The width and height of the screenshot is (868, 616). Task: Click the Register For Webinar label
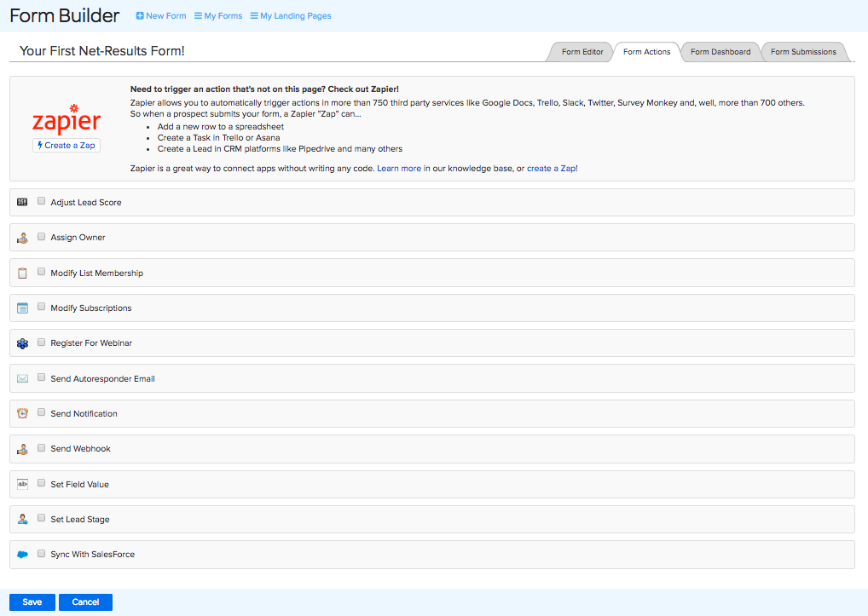click(91, 343)
